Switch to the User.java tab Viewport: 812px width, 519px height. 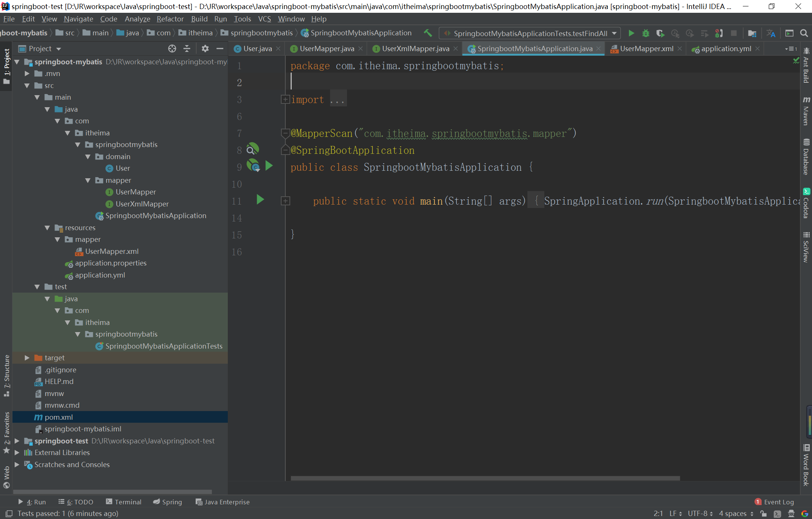click(x=258, y=49)
